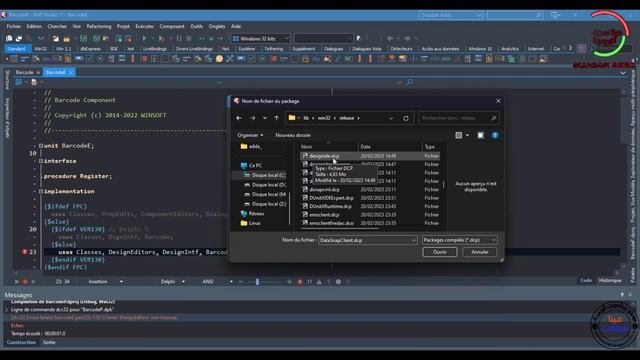The image size is (640, 360).
Task: Click the search magnifier in dialog search box
Action: click(x=493, y=118)
